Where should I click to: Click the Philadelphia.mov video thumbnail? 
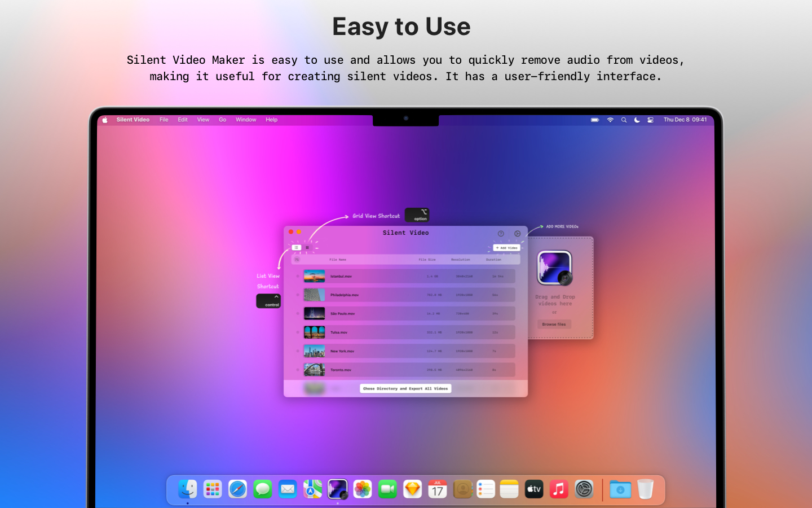point(314,295)
